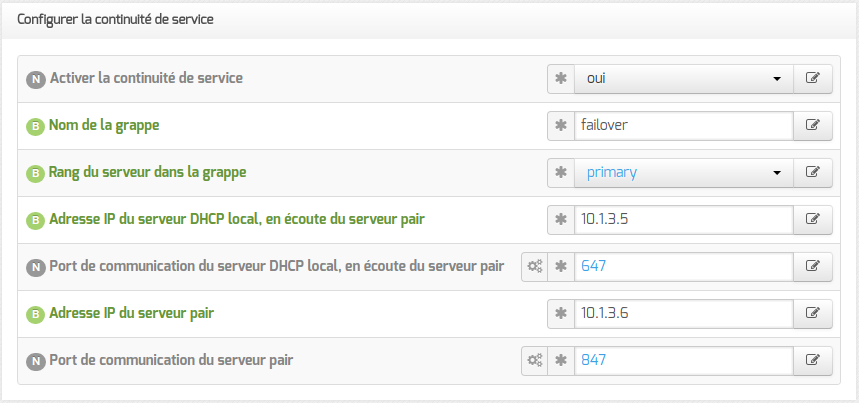The width and height of the screenshot is (859, 403).
Task: Click edit icon for Nom de la grappe
Action: point(813,126)
